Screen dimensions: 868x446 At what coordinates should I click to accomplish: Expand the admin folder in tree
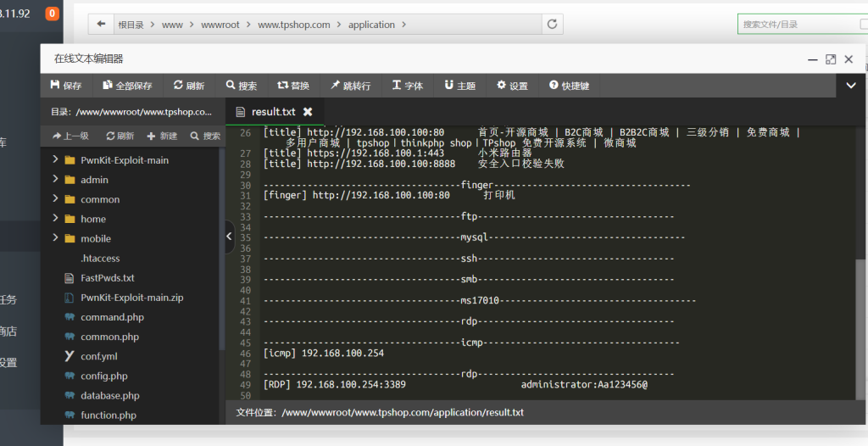click(x=56, y=179)
